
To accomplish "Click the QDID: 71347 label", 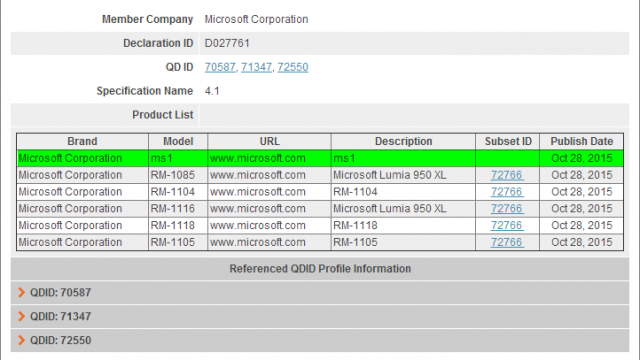I will [60, 316].
